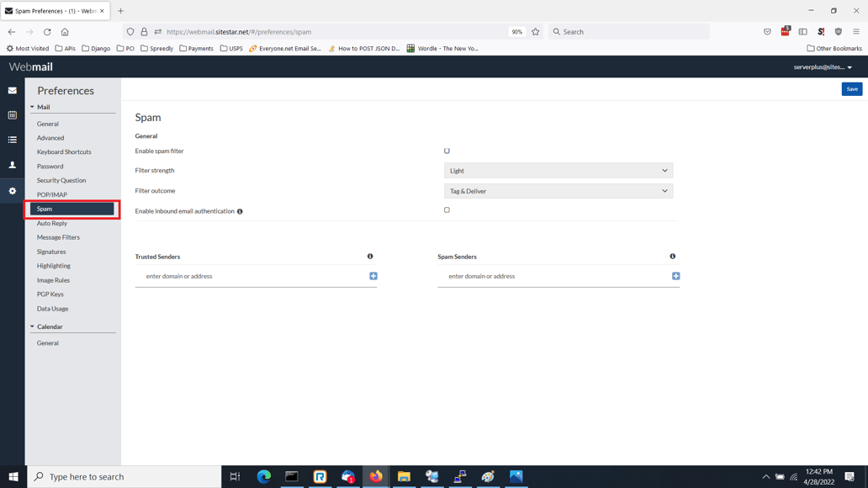Click the Save button

[x=851, y=89]
